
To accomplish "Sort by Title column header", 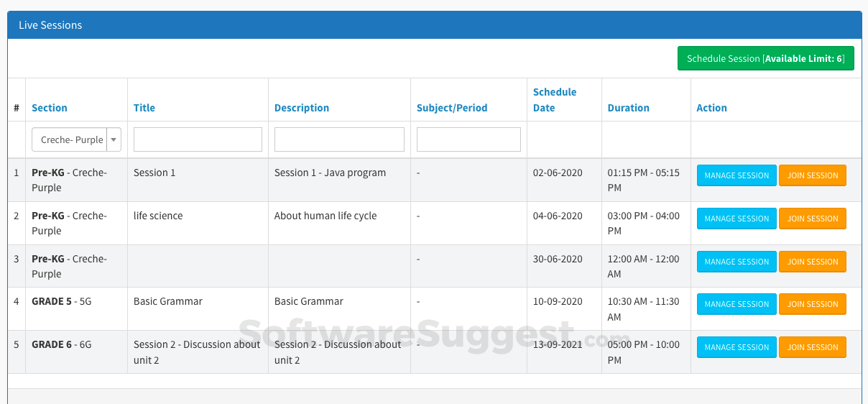I will pos(144,108).
